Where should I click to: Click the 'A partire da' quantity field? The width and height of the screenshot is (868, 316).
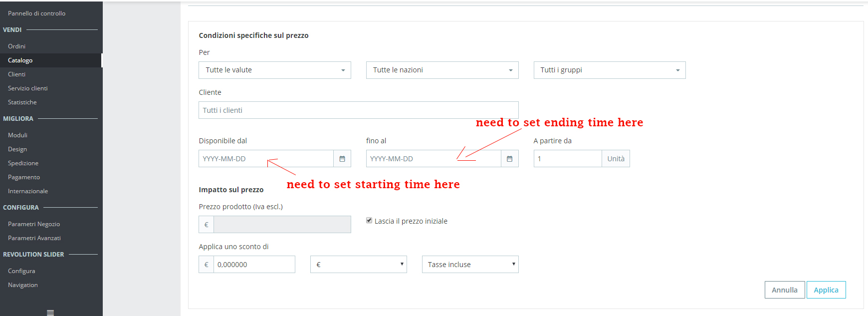click(567, 159)
